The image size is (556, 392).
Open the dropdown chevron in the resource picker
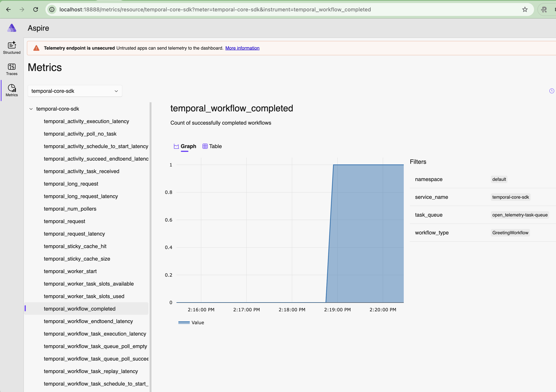tap(116, 91)
